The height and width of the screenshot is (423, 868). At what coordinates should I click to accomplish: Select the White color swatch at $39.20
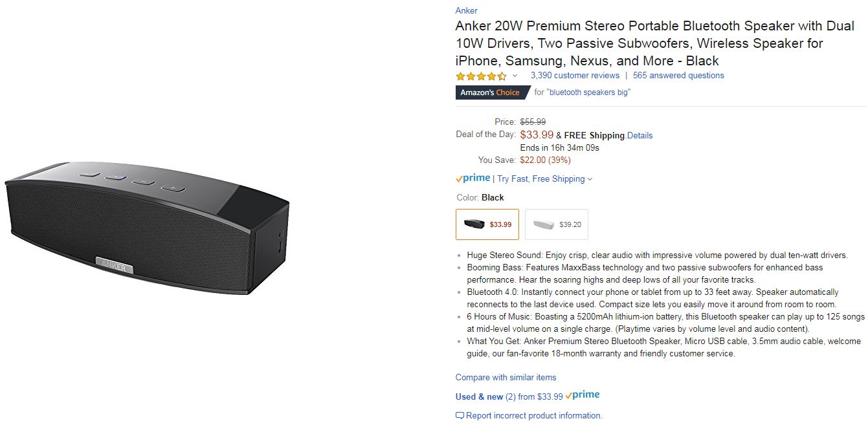point(557,224)
